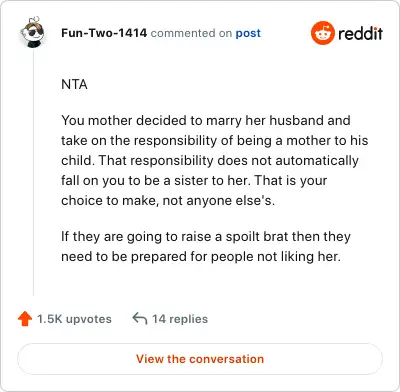Collapse comment using the vertical thread line

33,172
